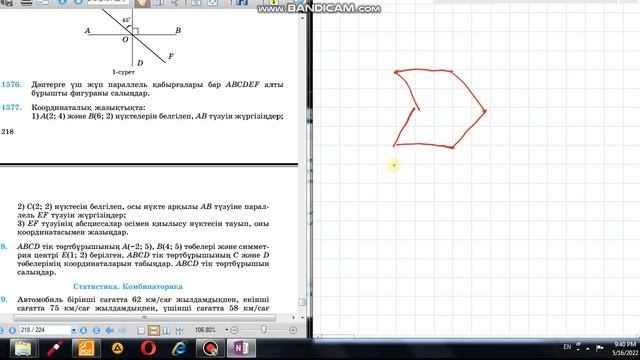
Task: Launch Opera browser from the taskbar
Action: coord(148,349)
